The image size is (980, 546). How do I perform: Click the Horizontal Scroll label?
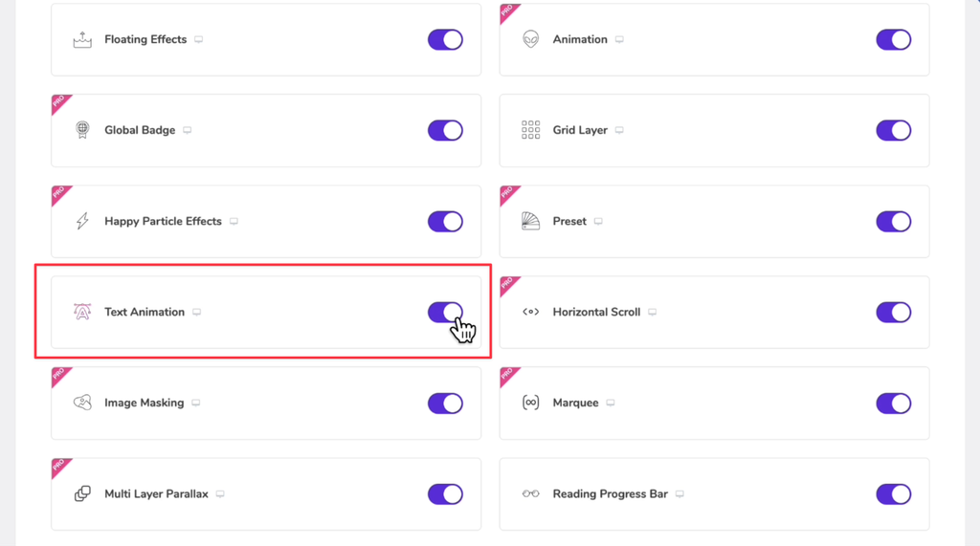596,312
